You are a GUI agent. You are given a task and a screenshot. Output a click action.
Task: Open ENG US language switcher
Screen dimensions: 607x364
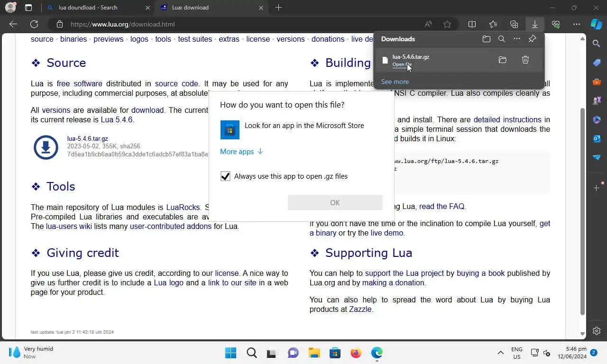point(516,353)
